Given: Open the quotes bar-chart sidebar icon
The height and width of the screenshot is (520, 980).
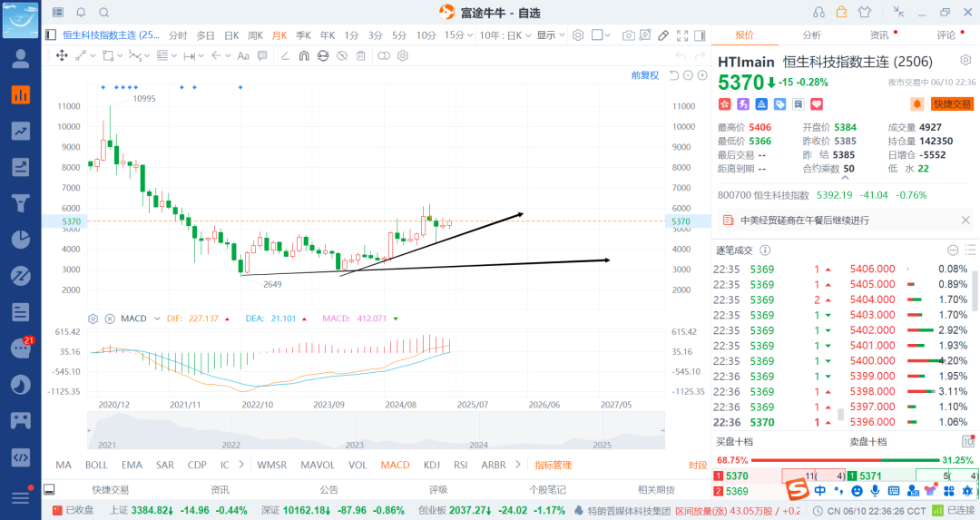Looking at the screenshot, I should tap(21, 95).
